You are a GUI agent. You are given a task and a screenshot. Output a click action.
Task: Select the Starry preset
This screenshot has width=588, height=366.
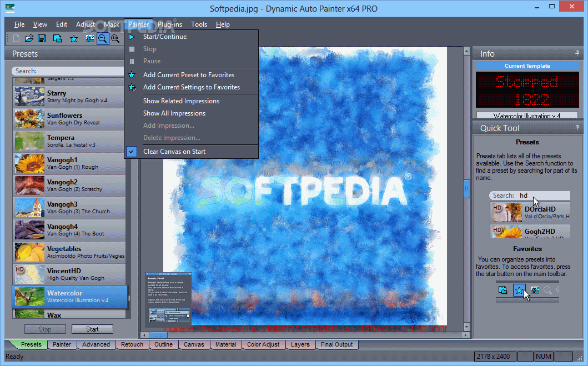coord(69,97)
